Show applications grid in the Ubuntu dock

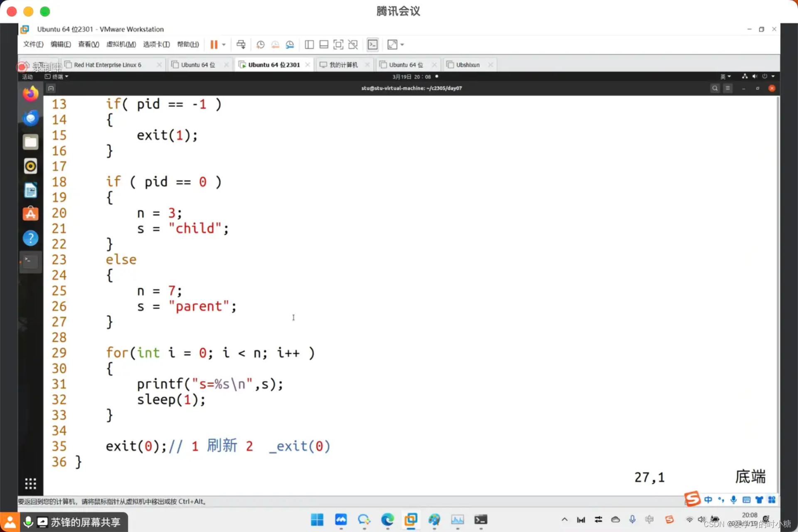(30, 483)
